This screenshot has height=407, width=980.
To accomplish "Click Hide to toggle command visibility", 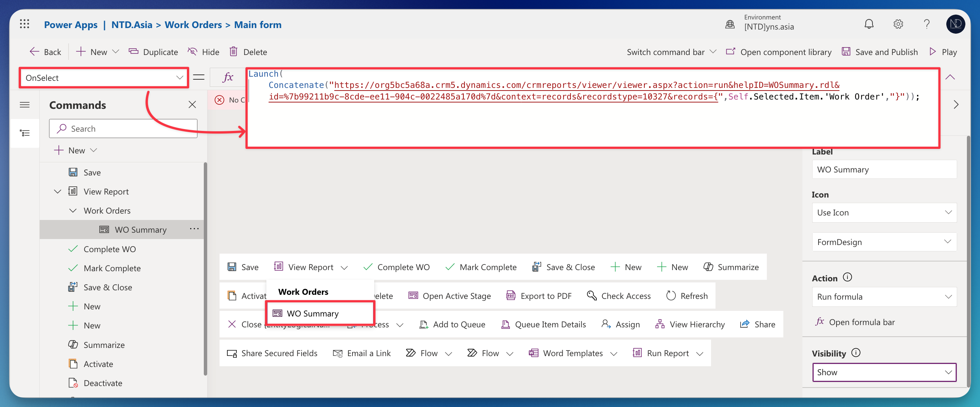I will (203, 52).
